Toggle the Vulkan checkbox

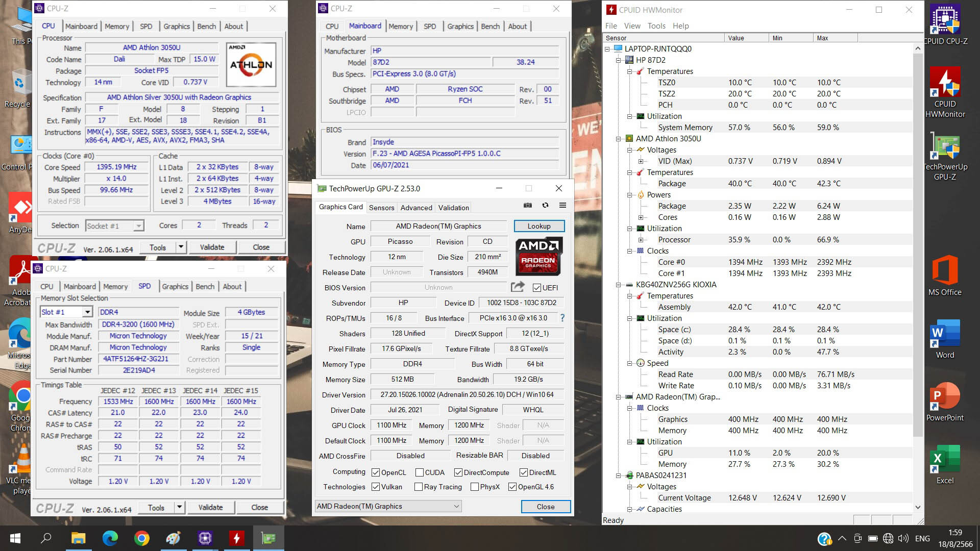[376, 487]
